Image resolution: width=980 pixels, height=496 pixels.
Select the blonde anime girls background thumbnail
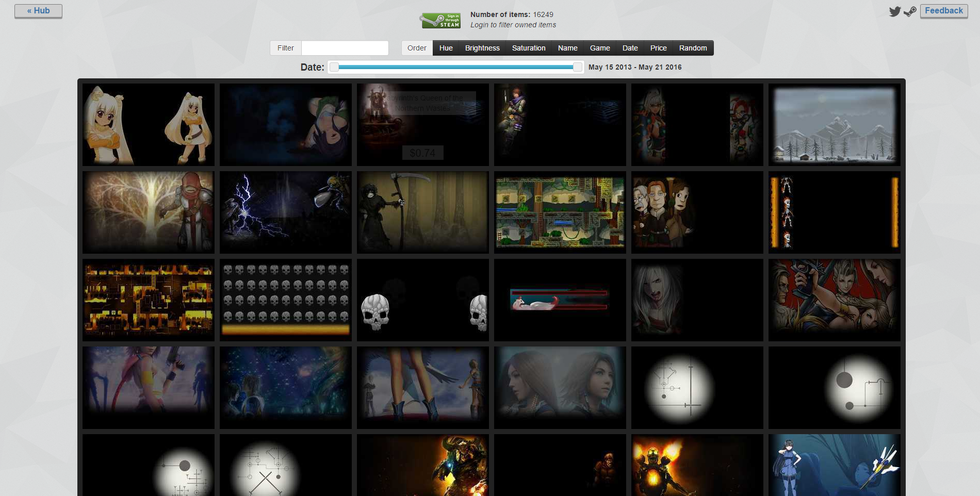(x=149, y=125)
